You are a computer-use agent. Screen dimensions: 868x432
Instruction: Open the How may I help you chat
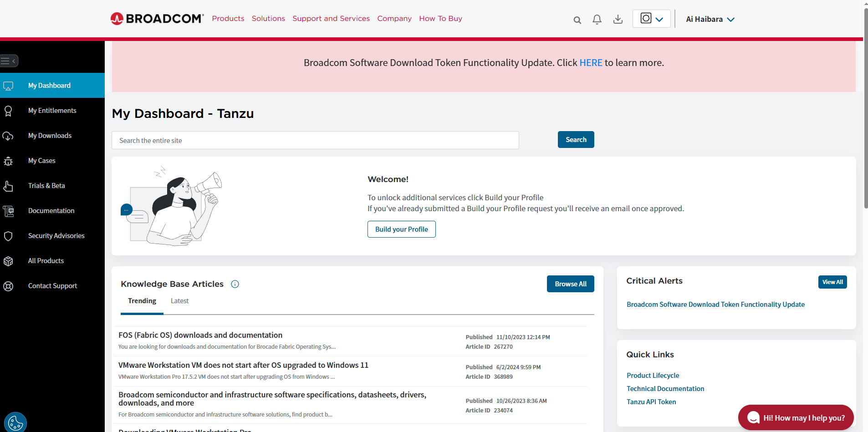pyautogui.click(x=796, y=417)
